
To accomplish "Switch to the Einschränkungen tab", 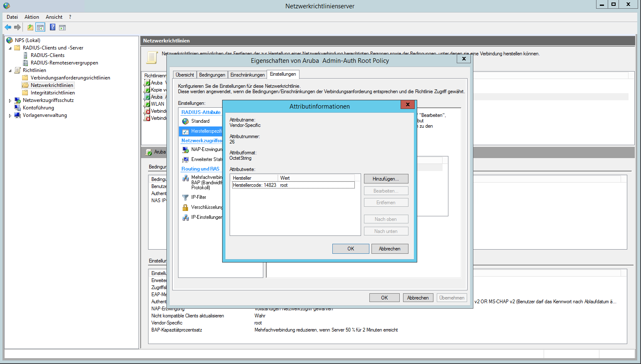I will (x=247, y=75).
